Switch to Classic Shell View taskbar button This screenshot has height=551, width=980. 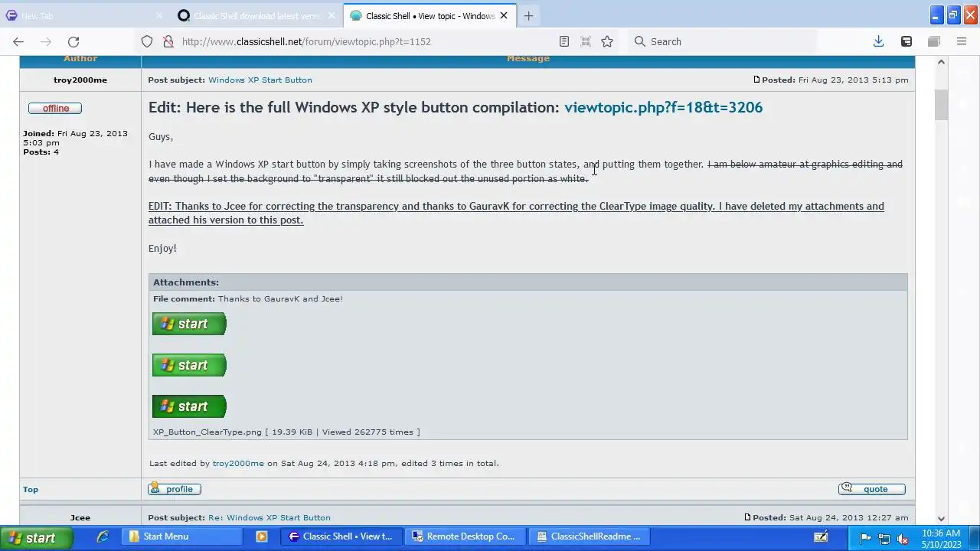340,536
